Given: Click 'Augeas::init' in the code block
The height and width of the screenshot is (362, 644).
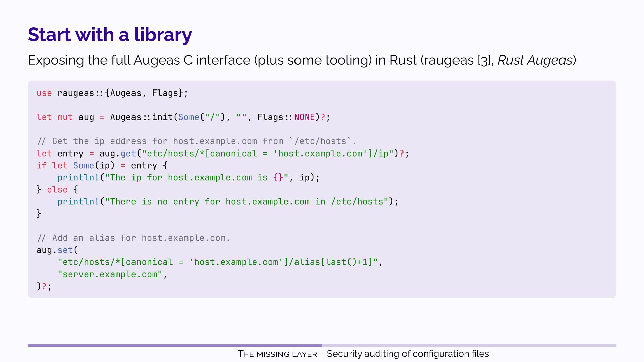Looking at the screenshot, I should pos(141,117).
